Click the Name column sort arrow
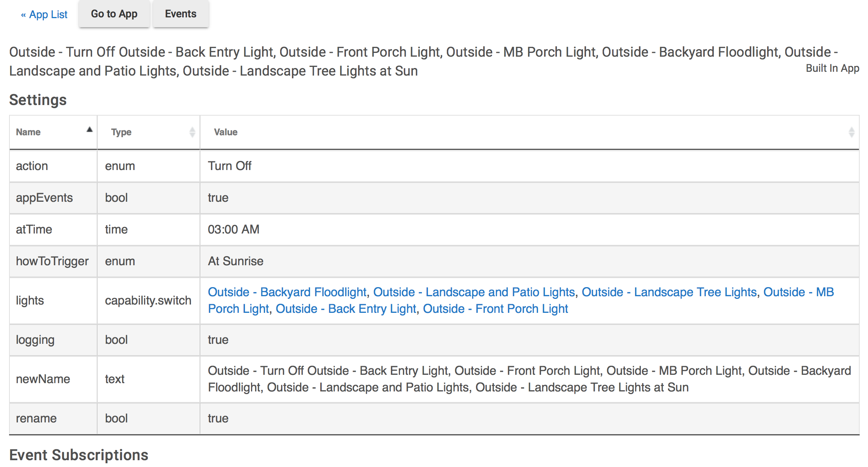Screen dimensions: 868x467 coord(90,130)
